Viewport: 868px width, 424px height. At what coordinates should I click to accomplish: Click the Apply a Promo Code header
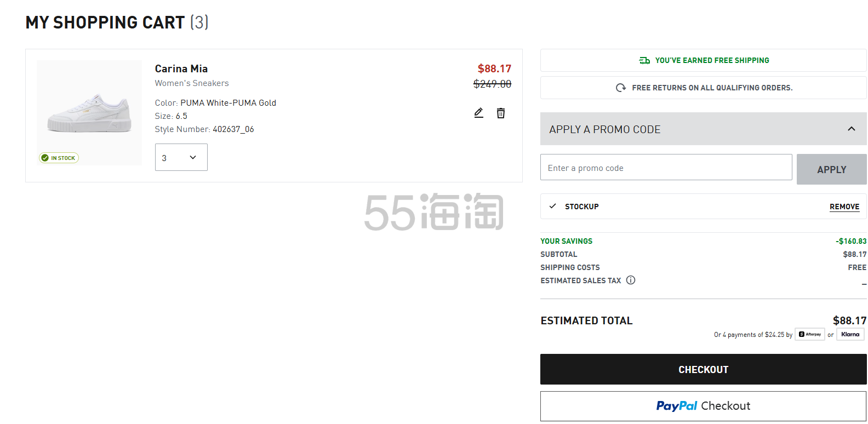pos(605,129)
